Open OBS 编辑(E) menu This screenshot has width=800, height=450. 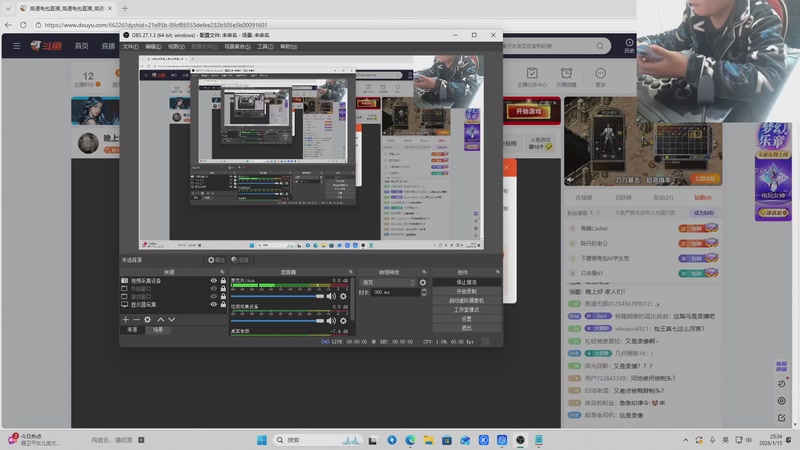(x=153, y=46)
